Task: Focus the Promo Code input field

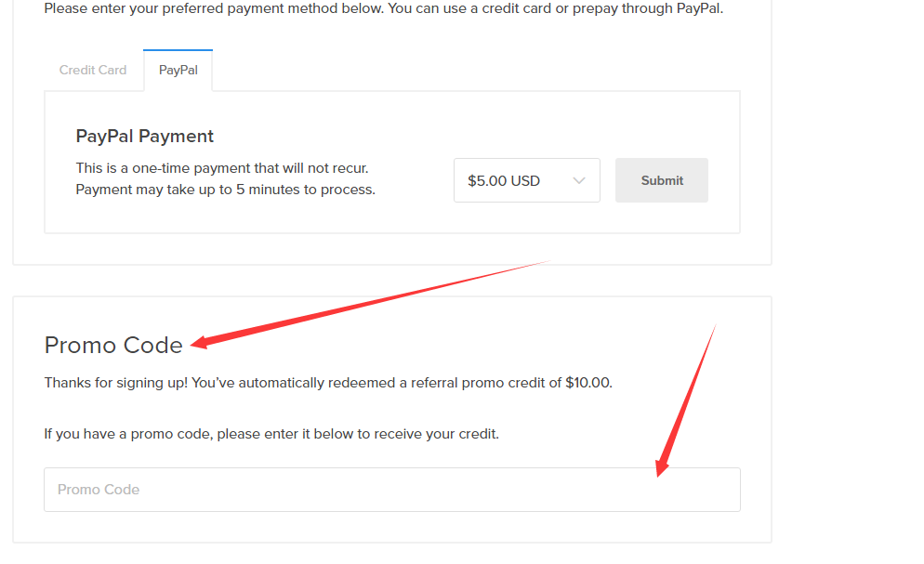Action: click(391, 490)
